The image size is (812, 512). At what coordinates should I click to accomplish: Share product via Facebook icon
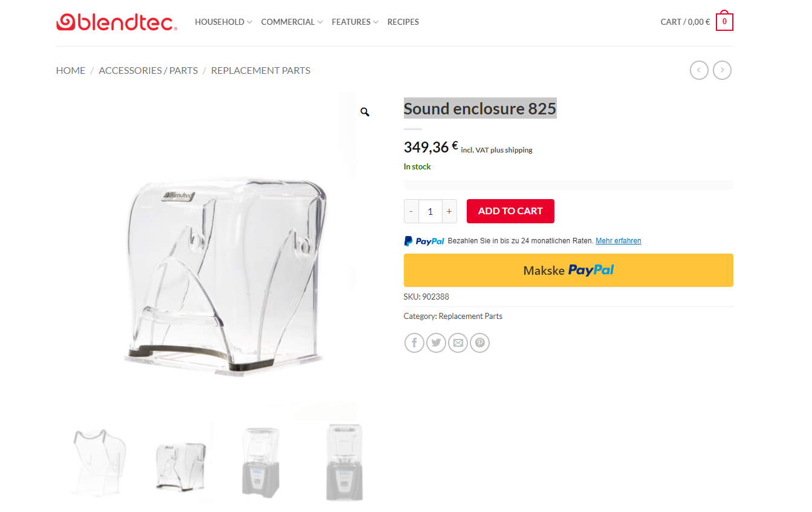414,343
